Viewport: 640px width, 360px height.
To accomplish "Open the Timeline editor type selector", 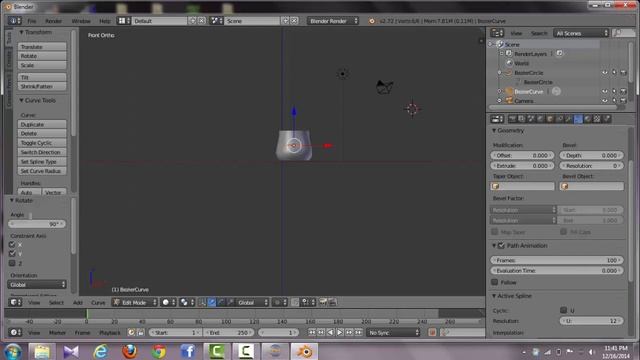I will (16, 332).
